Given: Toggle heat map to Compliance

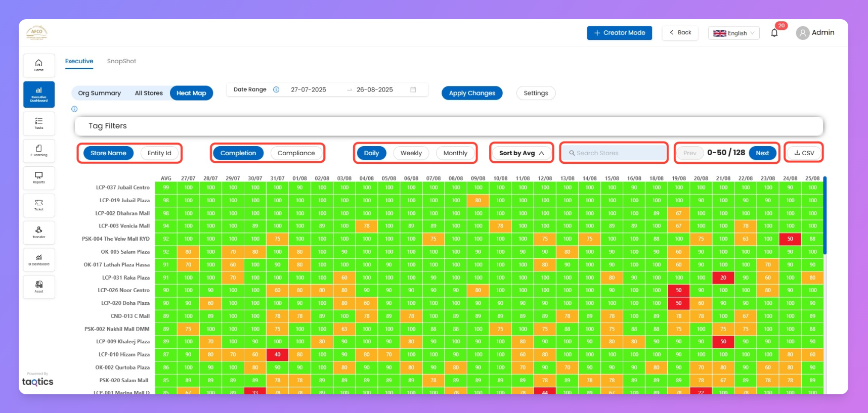Looking at the screenshot, I should (x=296, y=153).
